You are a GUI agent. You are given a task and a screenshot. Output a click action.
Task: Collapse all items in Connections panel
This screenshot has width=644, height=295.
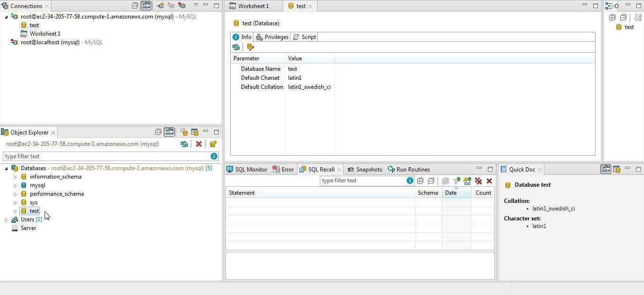pyautogui.click(x=135, y=6)
